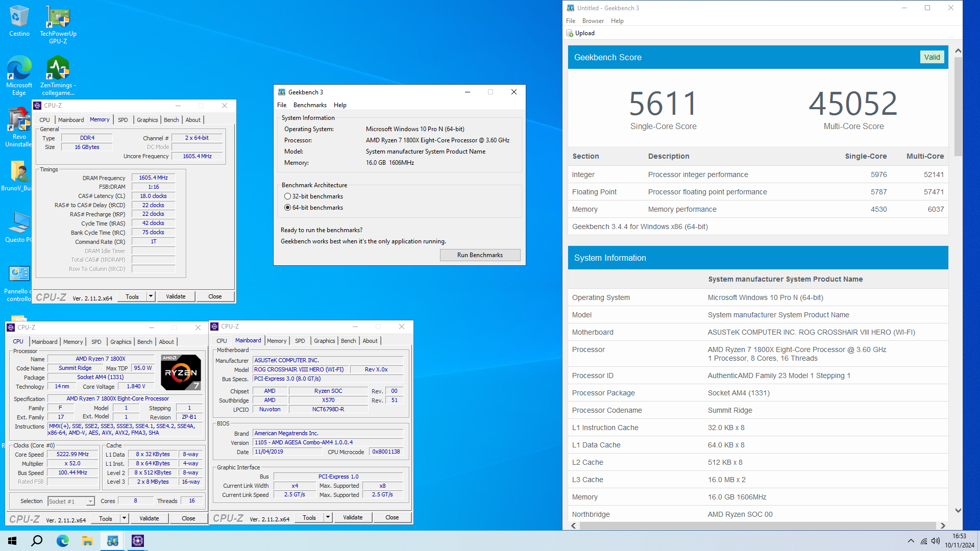Open File Explorer from the taskbar

(87, 541)
